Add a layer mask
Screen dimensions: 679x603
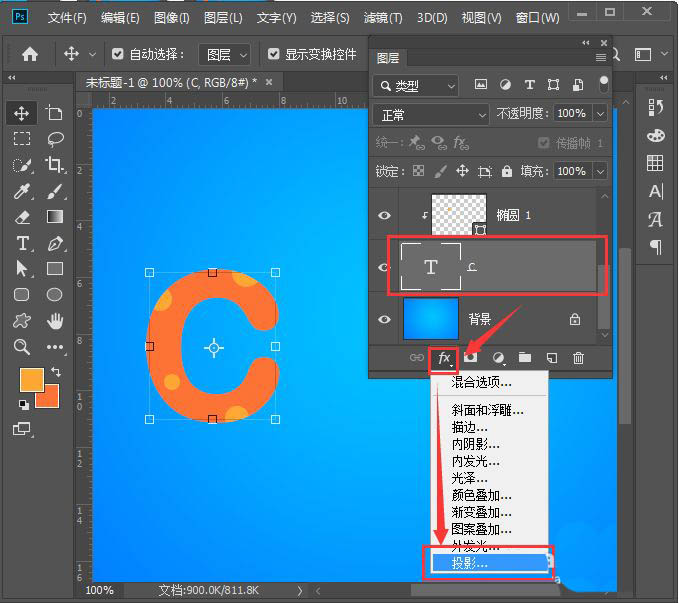pyautogui.click(x=470, y=358)
